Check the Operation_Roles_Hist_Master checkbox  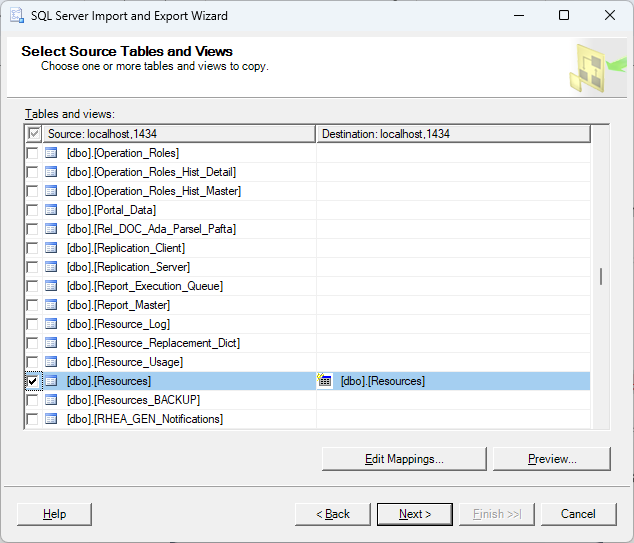(32, 191)
